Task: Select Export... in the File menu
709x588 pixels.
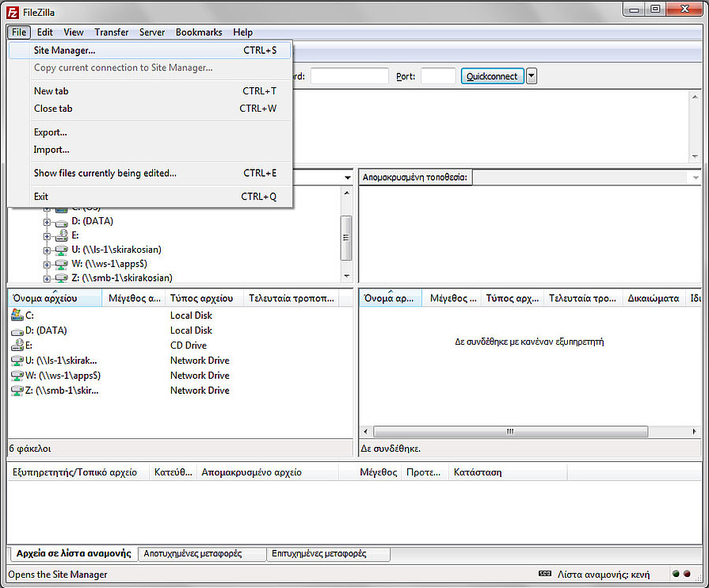Action: [50, 132]
